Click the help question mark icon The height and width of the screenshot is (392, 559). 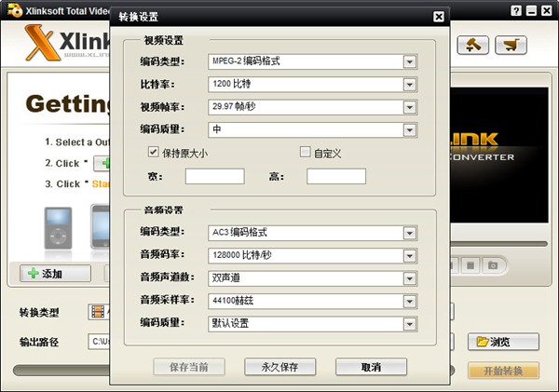point(515,10)
